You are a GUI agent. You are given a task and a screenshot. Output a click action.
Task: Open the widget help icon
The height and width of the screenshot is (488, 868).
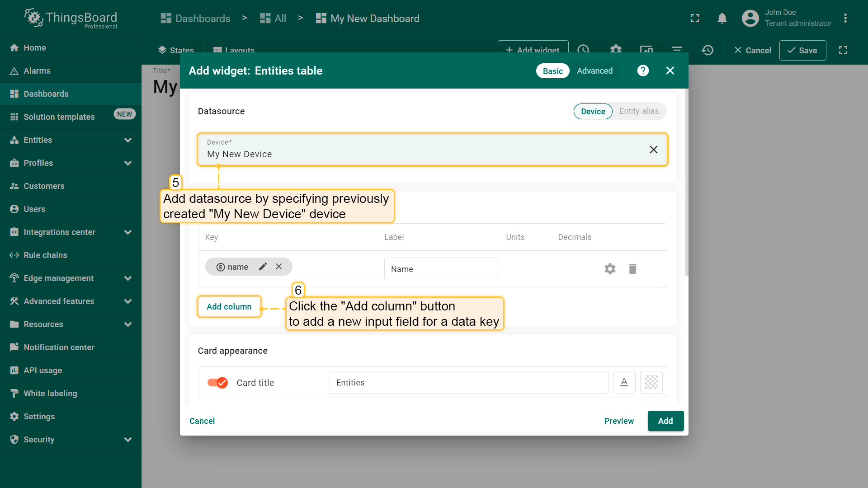[643, 71]
